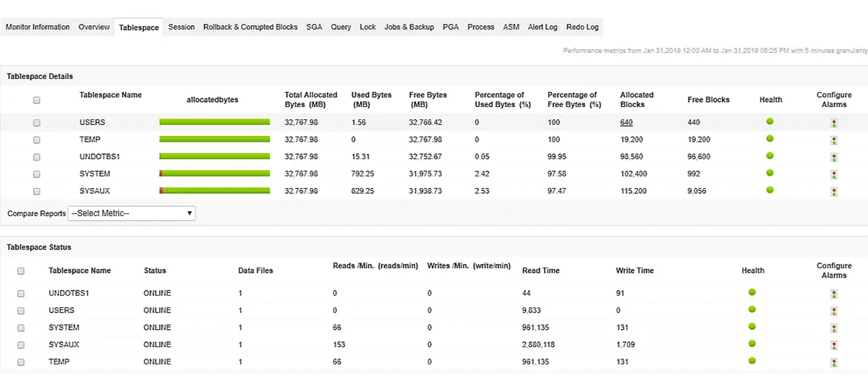Click health status dot for SYSAUX in Tablespace Status

pyautogui.click(x=752, y=343)
